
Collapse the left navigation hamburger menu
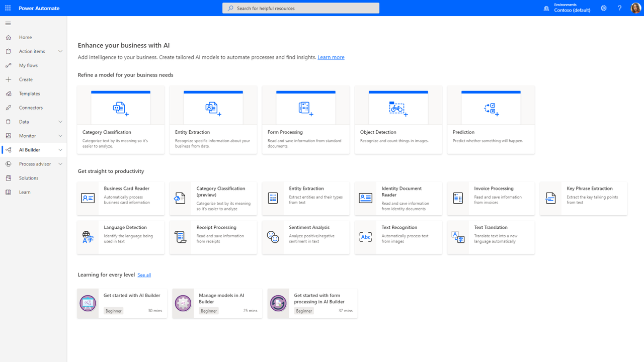[8, 23]
